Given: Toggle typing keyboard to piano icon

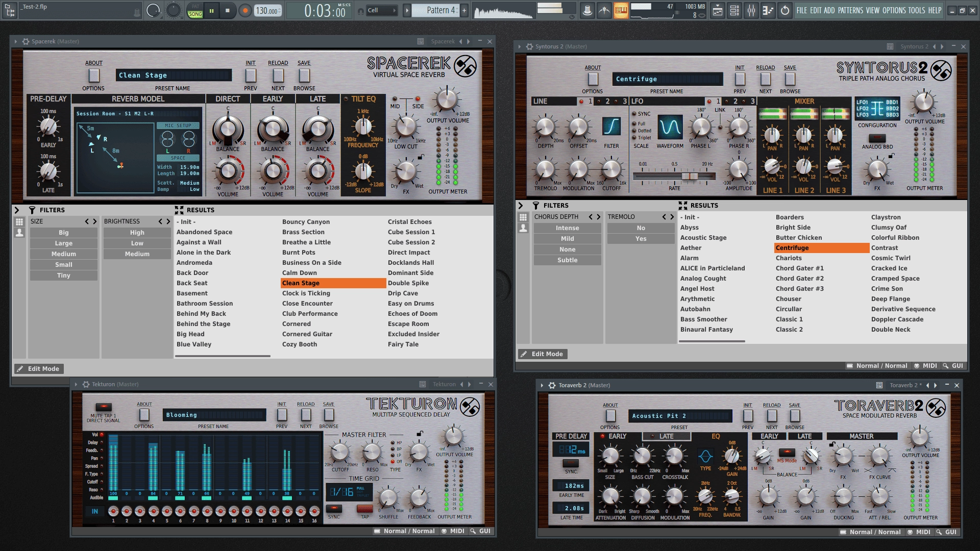Looking at the screenshot, I should pyautogui.click(x=621, y=10).
